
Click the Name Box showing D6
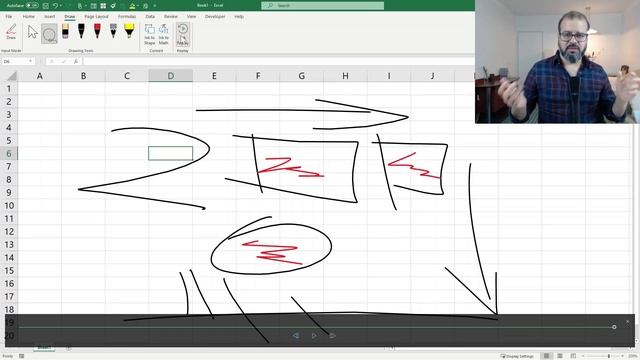coord(15,61)
